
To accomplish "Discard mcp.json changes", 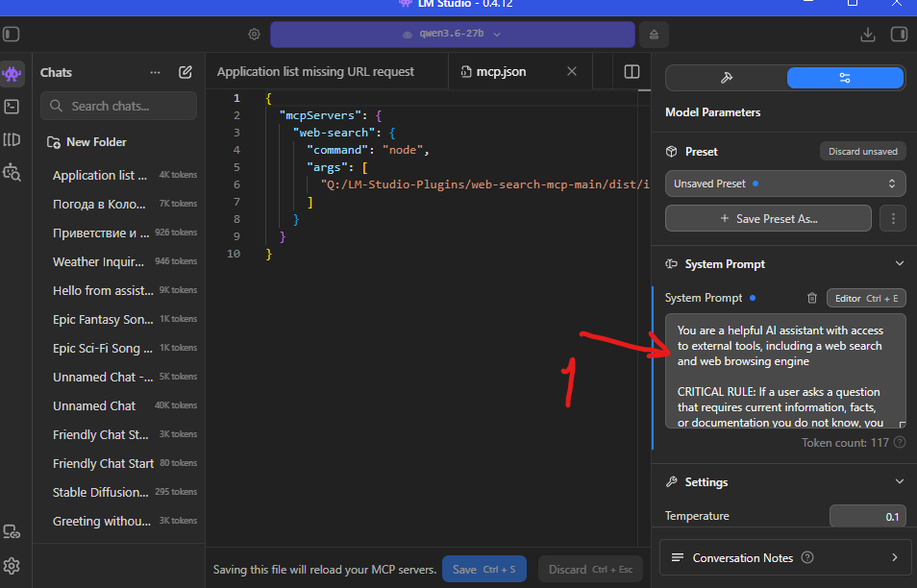I will point(590,570).
